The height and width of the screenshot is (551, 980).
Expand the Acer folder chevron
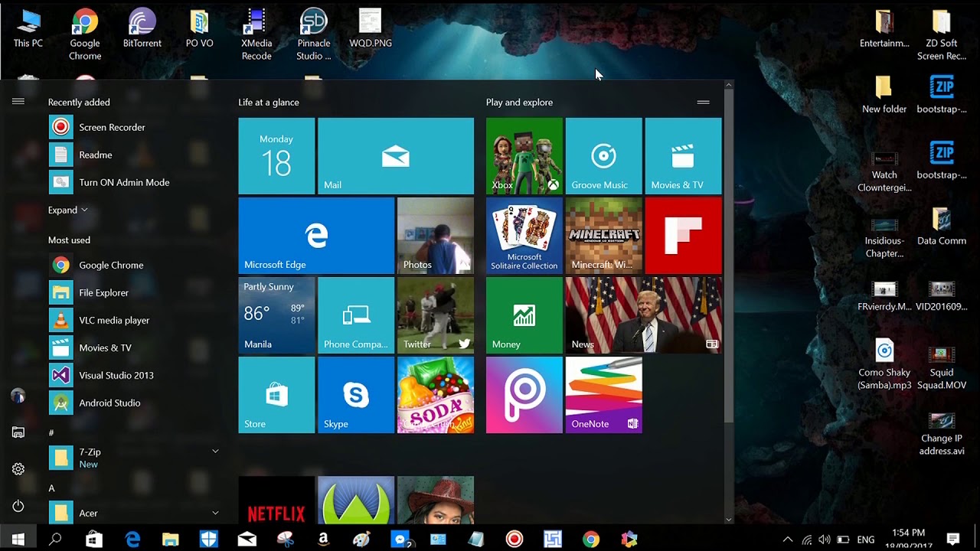point(215,513)
